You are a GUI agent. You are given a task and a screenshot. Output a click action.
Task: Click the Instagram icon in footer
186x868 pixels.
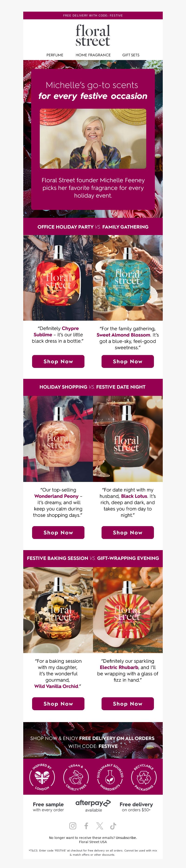(x=73, y=826)
